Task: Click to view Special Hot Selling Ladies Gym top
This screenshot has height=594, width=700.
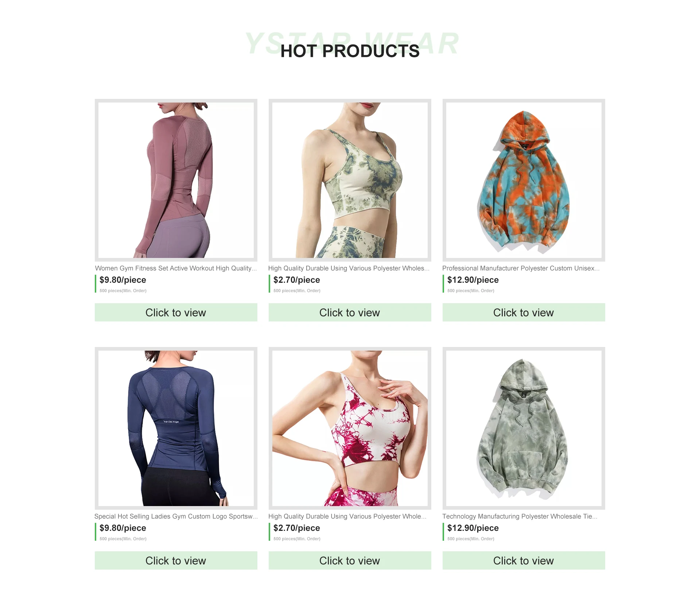Action: point(176,560)
